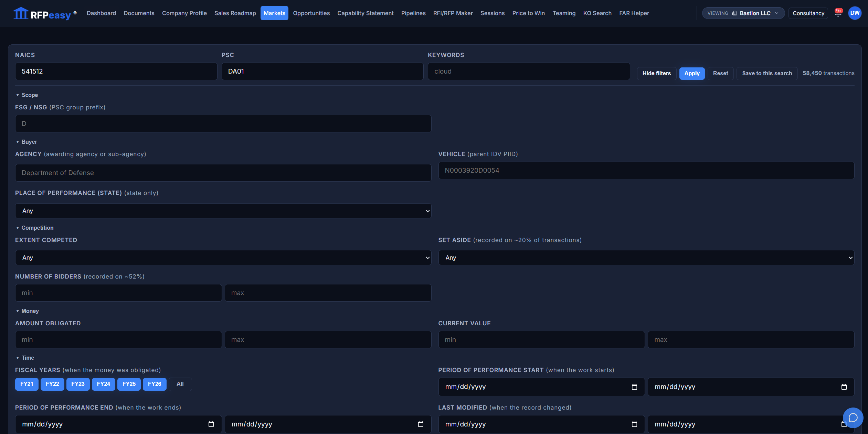The height and width of the screenshot is (434, 868).
Task: Toggle the FY22 fiscal year chip
Action: pyautogui.click(x=52, y=384)
